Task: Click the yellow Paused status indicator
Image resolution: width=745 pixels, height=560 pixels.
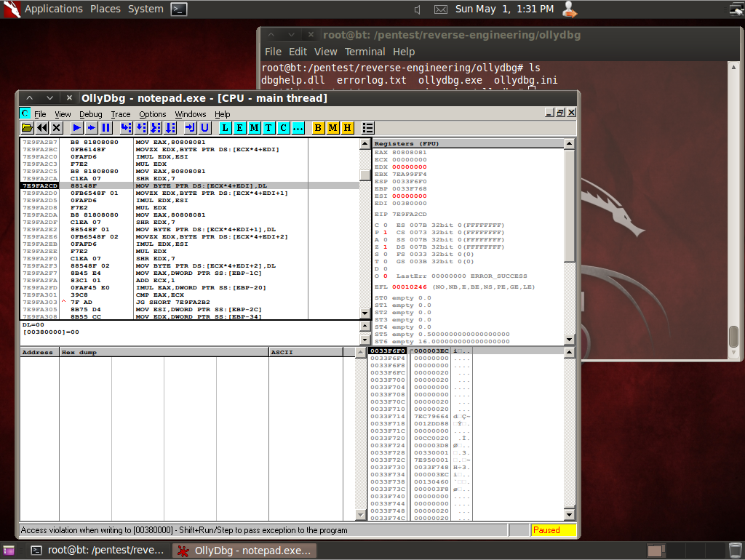Action: point(555,530)
